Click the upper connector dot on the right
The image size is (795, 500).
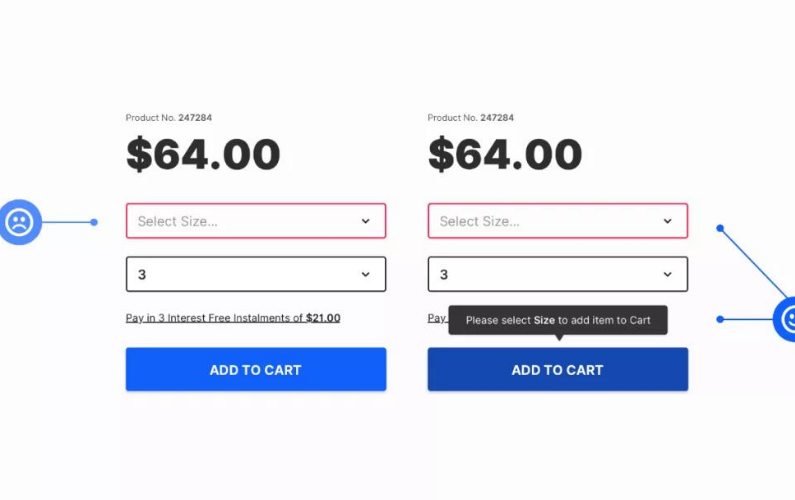tap(720, 228)
